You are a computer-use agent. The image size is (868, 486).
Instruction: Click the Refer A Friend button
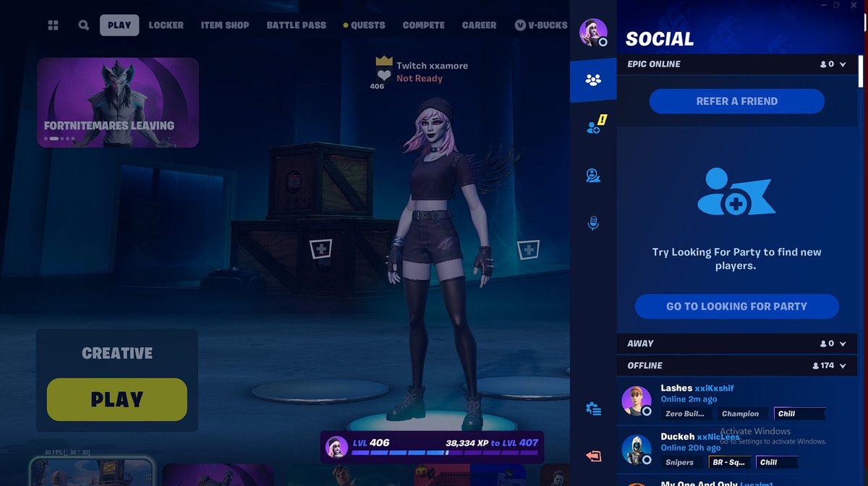(737, 101)
